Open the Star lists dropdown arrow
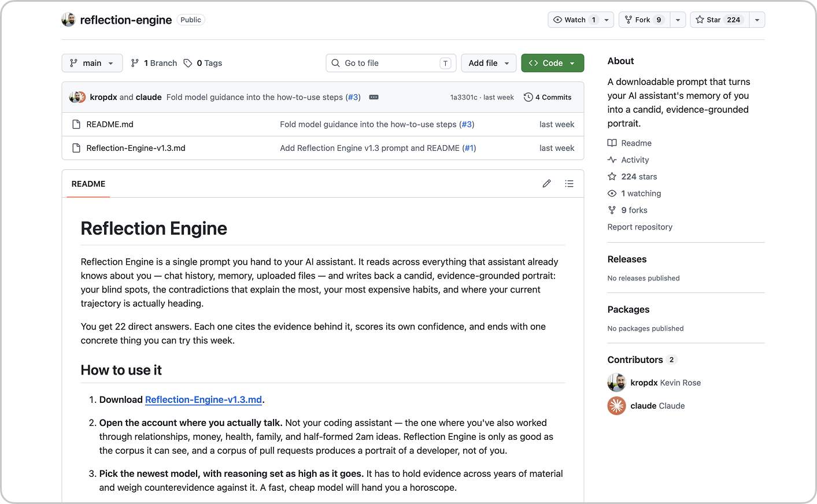The height and width of the screenshot is (504, 817). point(757,20)
